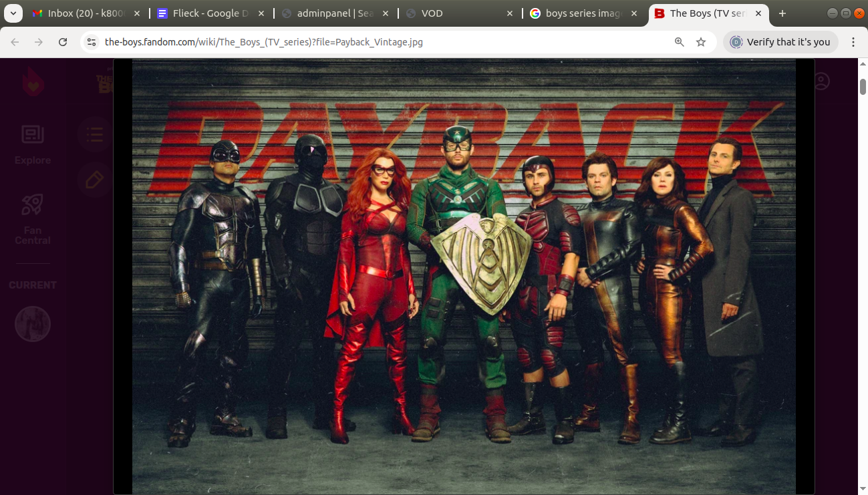Close the boys series images tab
This screenshot has width=868, height=495.
634,13
